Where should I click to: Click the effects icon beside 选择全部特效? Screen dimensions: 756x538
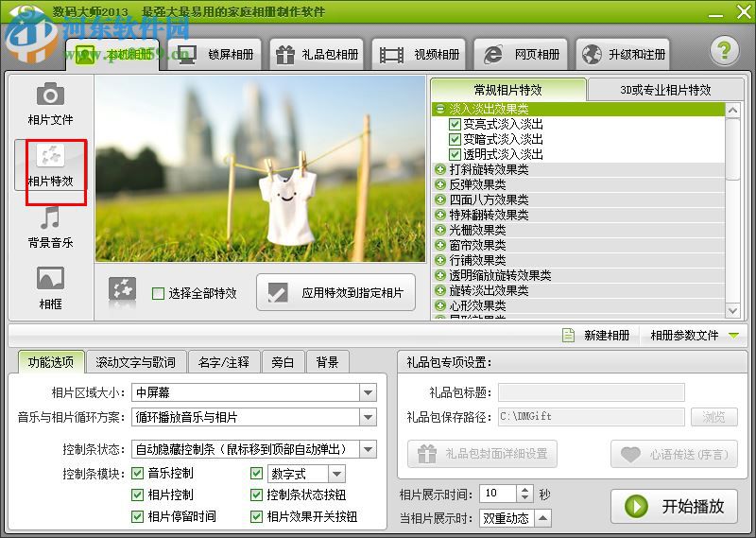(x=122, y=288)
